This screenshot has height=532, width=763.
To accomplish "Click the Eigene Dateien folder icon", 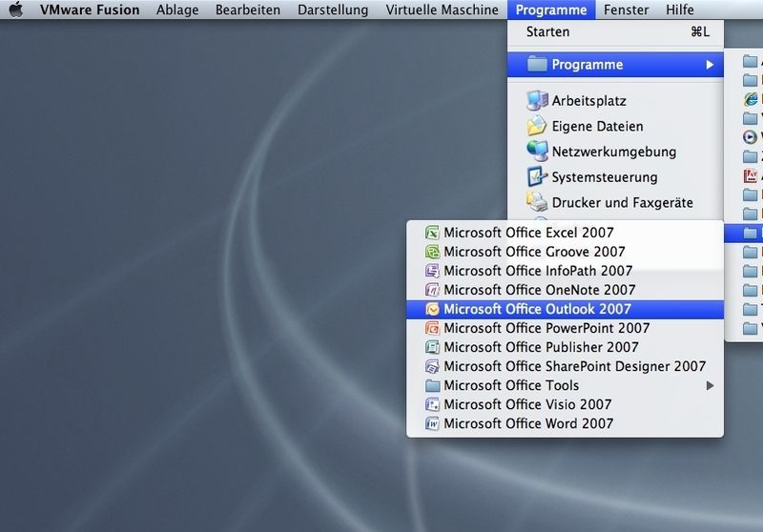I will point(537,126).
